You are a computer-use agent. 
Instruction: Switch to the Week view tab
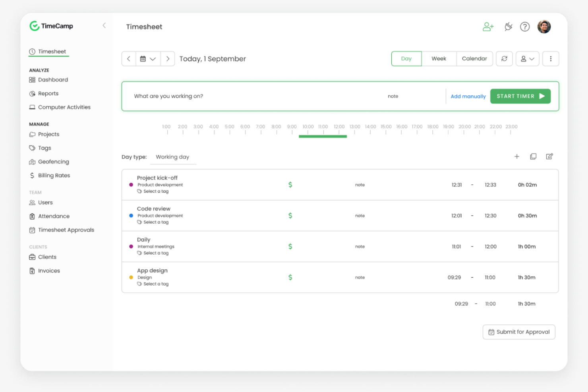tap(439, 58)
